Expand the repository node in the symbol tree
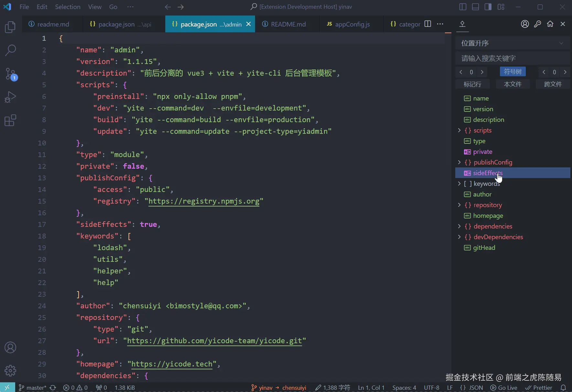The image size is (572, 392). pyautogui.click(x=459, y=205)
